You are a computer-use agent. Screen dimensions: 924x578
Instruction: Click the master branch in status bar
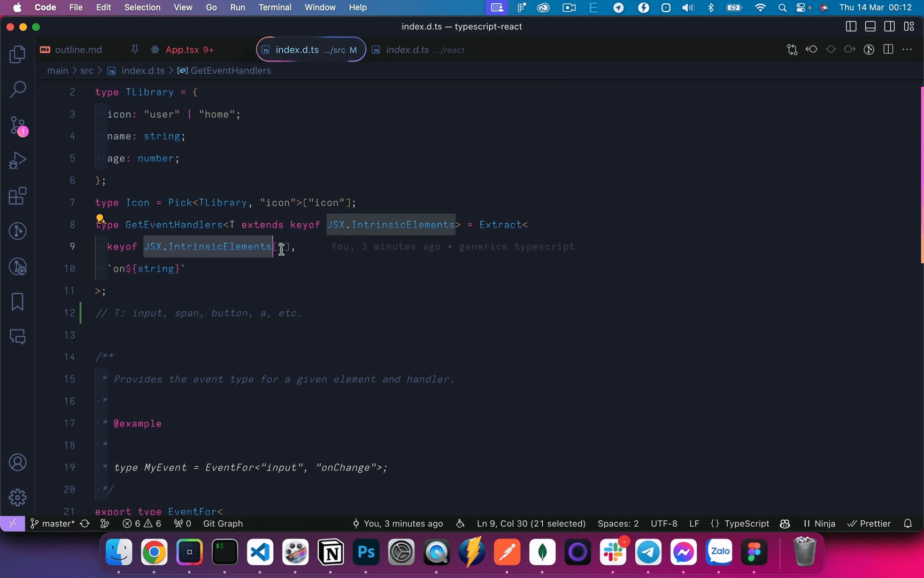pyautogui.click(x=52, y=523)
